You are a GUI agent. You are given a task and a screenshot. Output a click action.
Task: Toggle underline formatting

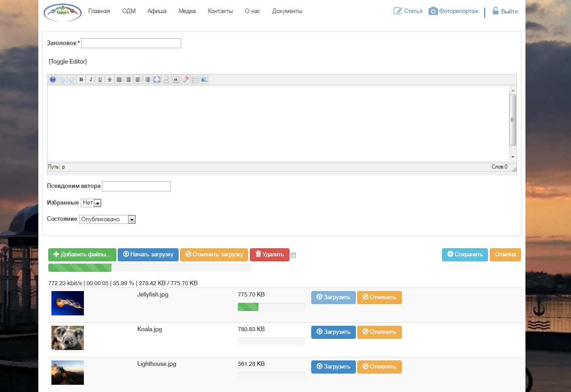point(100,79)
